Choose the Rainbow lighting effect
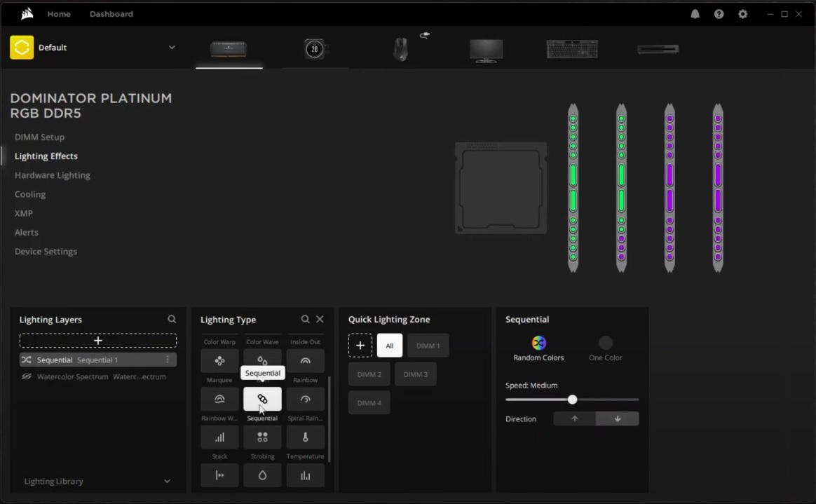This screenshot has width=816, height=504. pos(305,361)
